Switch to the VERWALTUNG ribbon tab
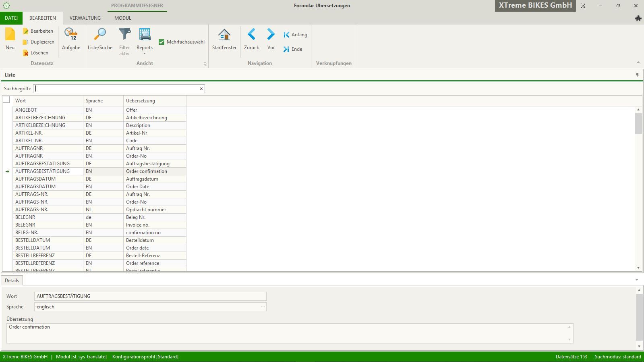The width and height of the screenshot is (644, 362). pos(85,18)
